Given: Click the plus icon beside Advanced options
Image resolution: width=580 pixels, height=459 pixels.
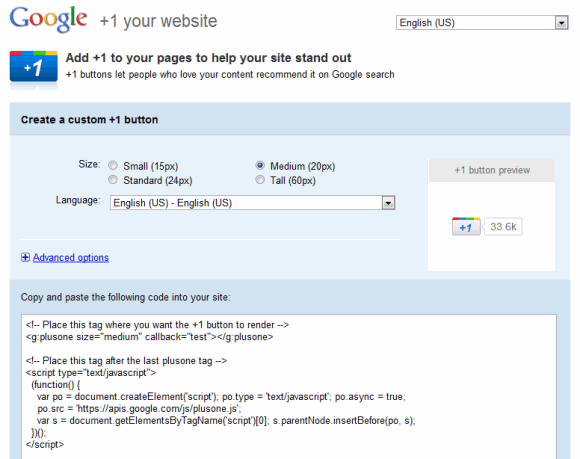Looking at the screenshot, I should (x=25, y=257).
